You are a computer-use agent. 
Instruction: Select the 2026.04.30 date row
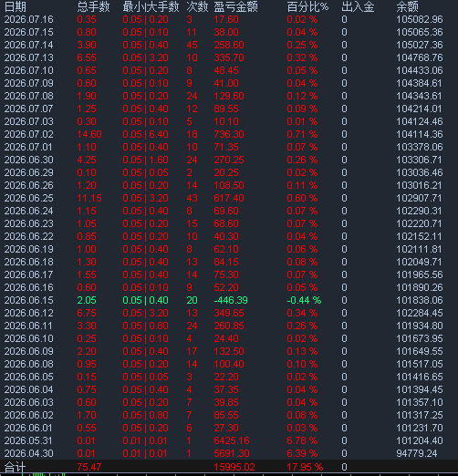tap(29, 453)
